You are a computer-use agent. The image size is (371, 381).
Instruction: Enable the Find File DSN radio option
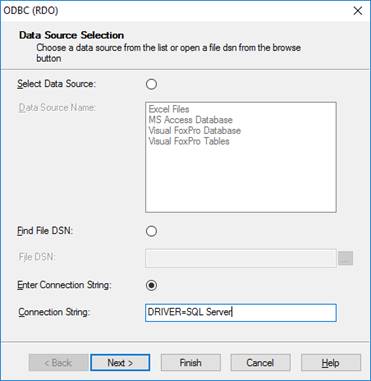[x=151, y=231]
